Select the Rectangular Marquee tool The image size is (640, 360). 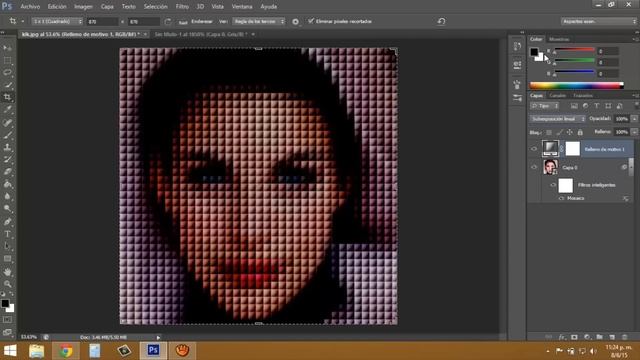(7, 60)
